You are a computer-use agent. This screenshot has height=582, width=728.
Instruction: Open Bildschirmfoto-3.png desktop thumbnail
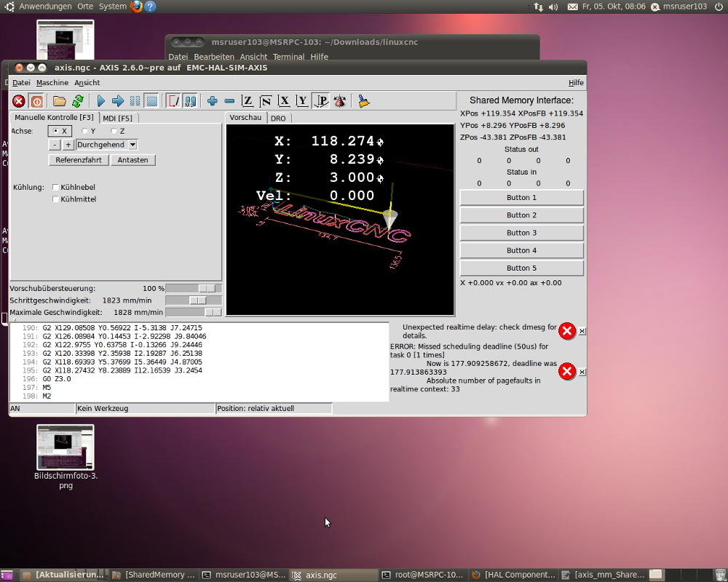click(x=66, y=447)
